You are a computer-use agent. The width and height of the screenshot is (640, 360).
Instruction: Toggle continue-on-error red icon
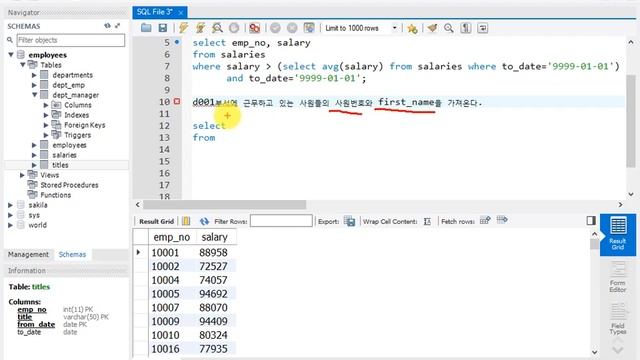(x=255, y=28)
